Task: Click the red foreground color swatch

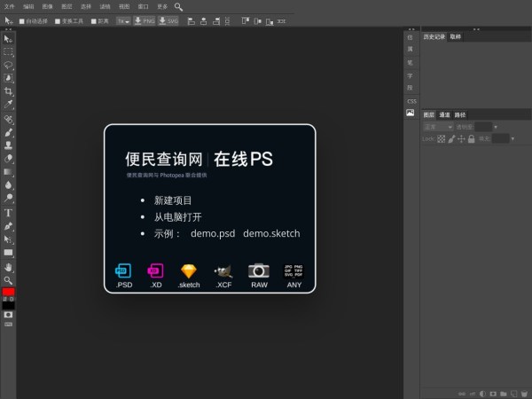Action: (x=8, y=292)
